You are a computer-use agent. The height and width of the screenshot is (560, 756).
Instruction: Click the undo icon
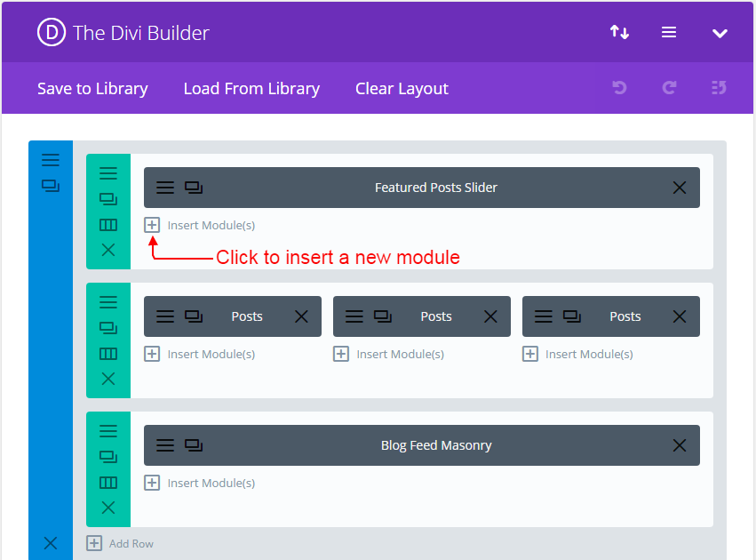coord(619,88)
